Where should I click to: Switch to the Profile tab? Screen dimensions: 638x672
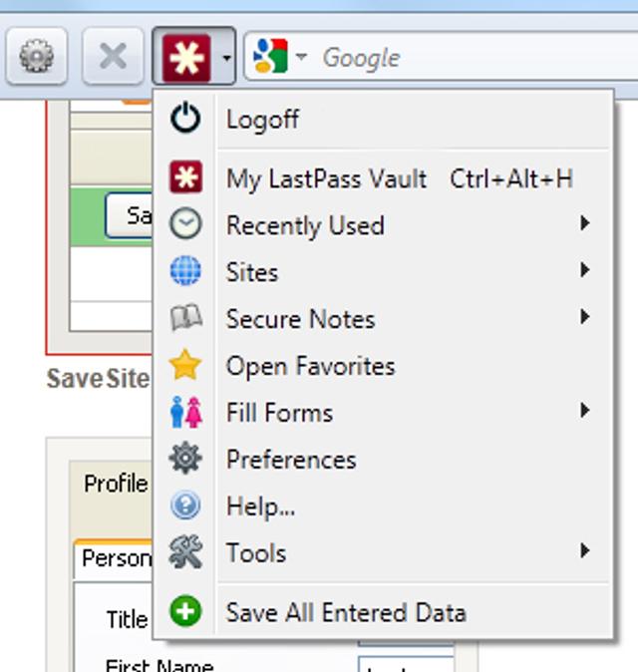[x=114, y=484]
